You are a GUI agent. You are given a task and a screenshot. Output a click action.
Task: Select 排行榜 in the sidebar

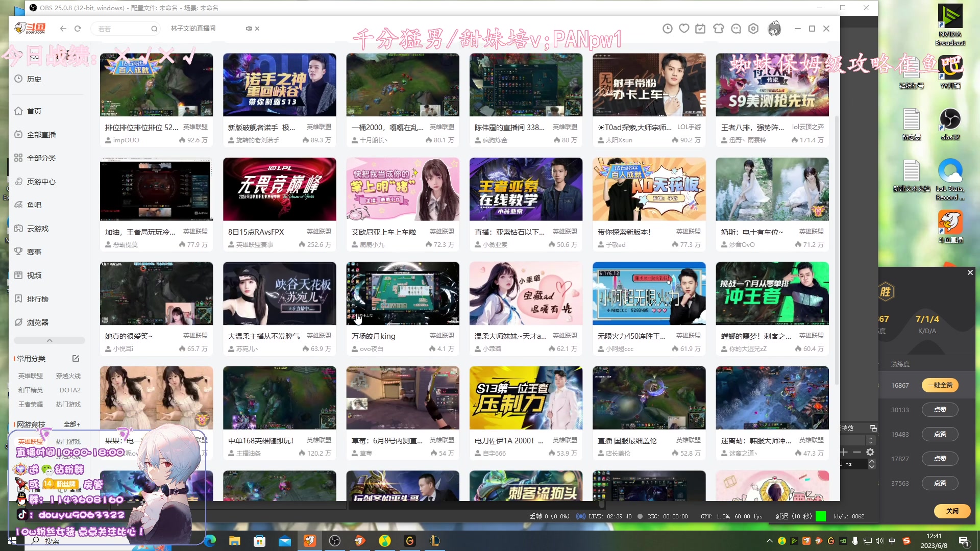(37, 299)
